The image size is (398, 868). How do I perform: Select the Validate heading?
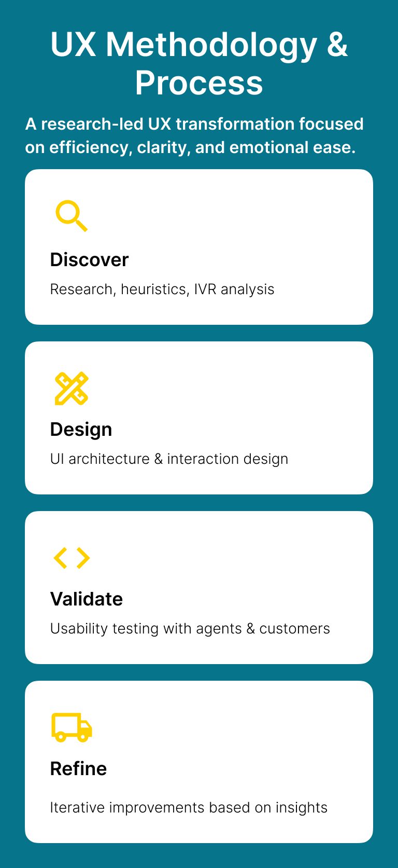pyautogui.click(x=86, y=599)
